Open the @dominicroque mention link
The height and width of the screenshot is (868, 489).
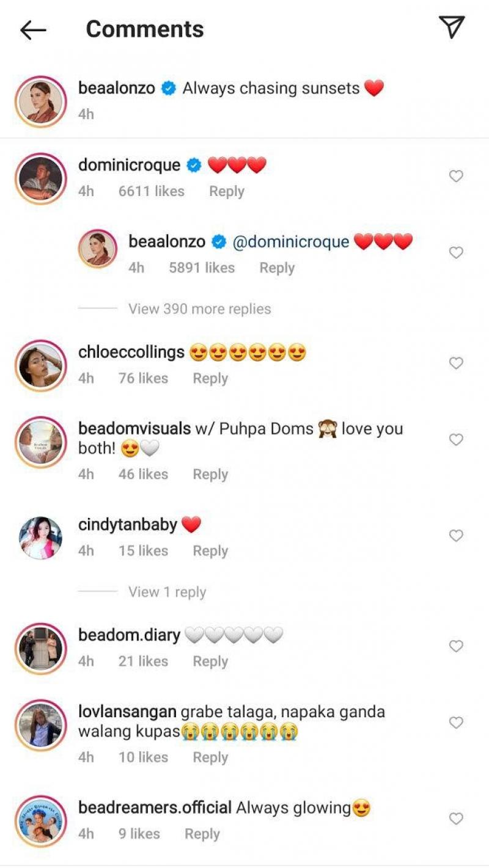coord(291,242)
